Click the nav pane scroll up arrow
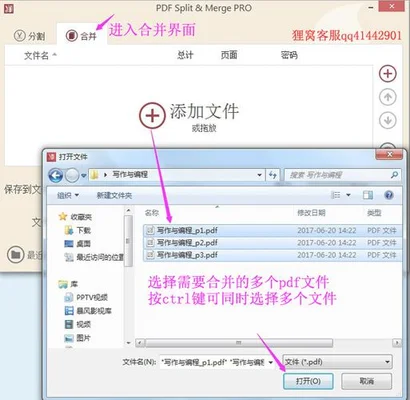 [129, 211]
